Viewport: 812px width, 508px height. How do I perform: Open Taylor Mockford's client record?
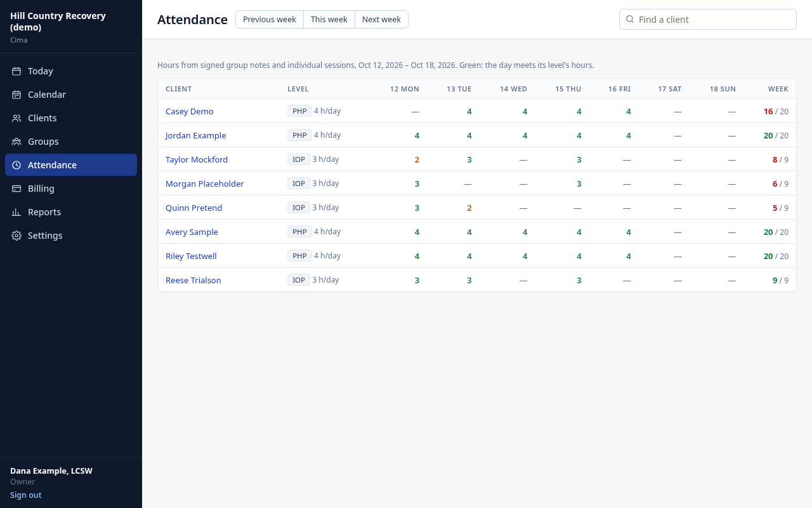[x=197, y=159]
